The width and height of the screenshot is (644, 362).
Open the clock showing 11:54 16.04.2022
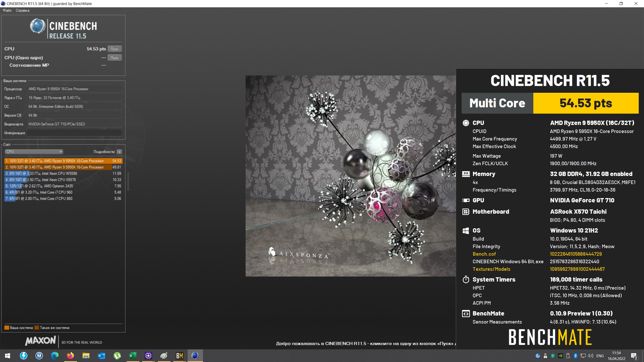point(617,356)
